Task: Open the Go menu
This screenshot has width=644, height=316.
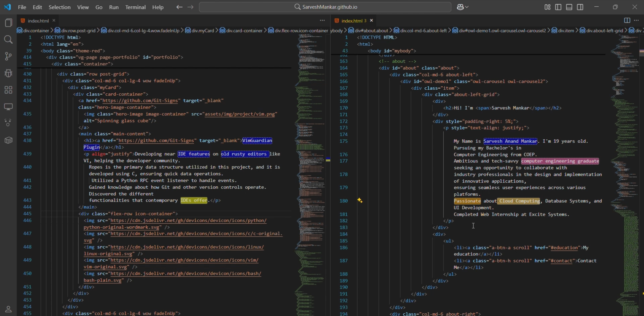Action: coord(99,7)
